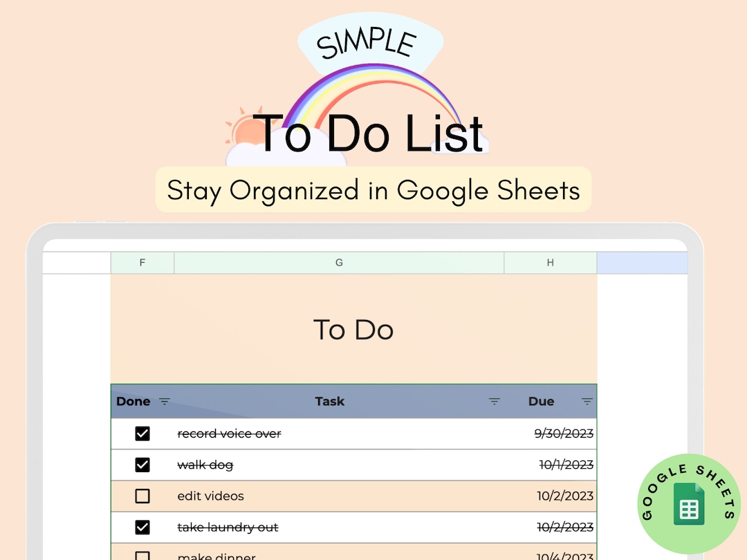Open the filter icon on the Task column
The image size is (747, 560).
coord(494,401)
